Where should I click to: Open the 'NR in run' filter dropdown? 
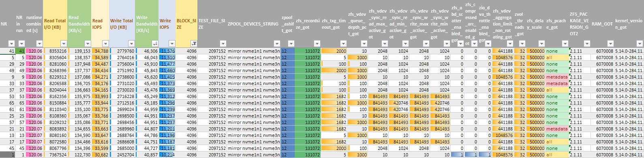tap(21, 43)
